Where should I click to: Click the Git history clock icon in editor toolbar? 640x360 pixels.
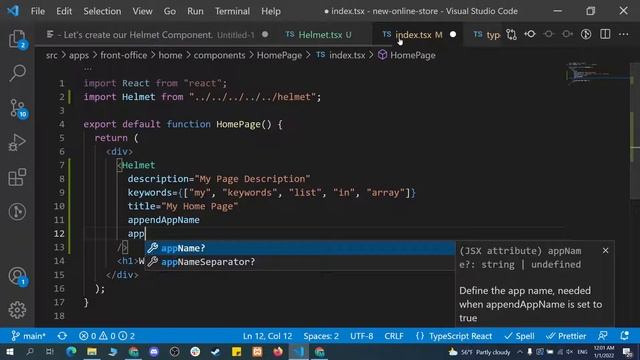pos(586,35)
